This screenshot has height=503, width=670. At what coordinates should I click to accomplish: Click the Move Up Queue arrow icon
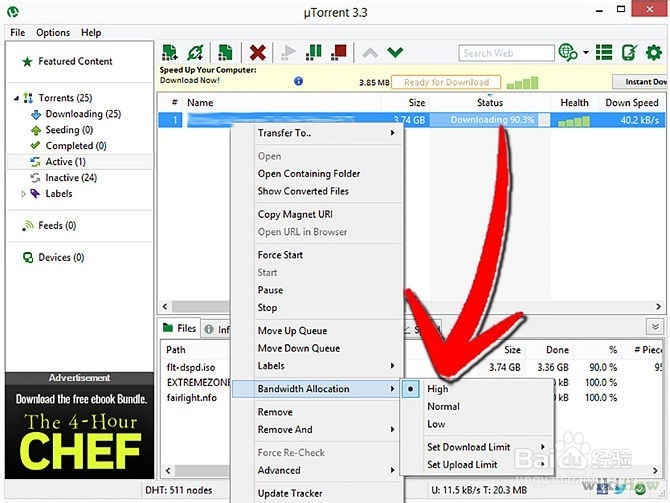click(370, 53)
